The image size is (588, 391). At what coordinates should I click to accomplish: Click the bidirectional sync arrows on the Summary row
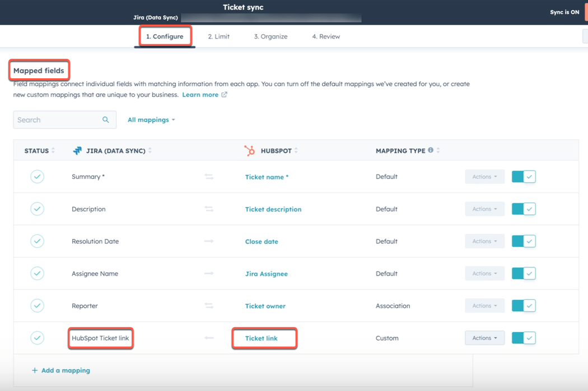209,176
